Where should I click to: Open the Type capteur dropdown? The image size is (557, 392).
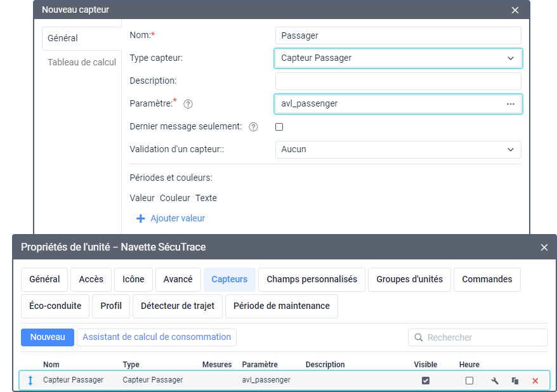[398, 58]
